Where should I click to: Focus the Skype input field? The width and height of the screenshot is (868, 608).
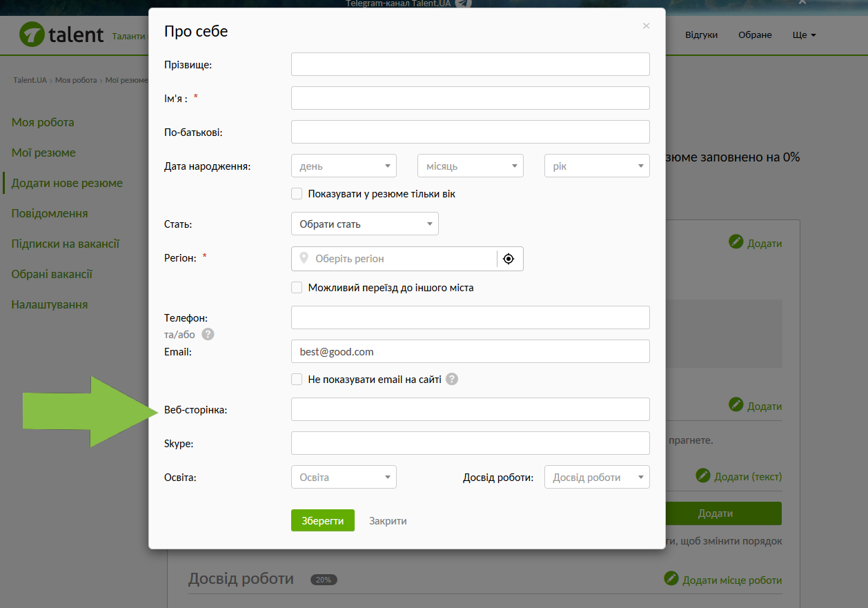(x=471, y=443)
